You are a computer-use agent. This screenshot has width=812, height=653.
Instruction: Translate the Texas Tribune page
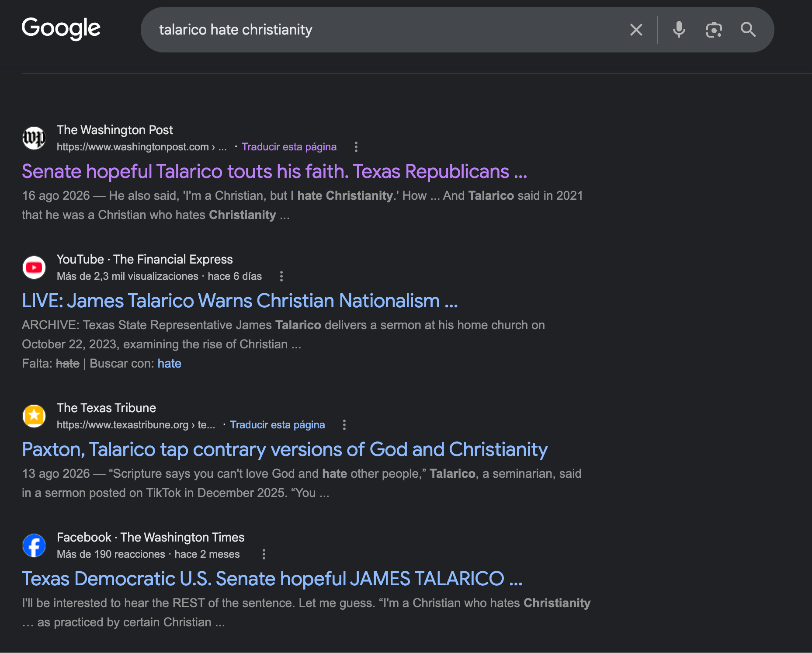pyautogui.click(x=278, y=425)
